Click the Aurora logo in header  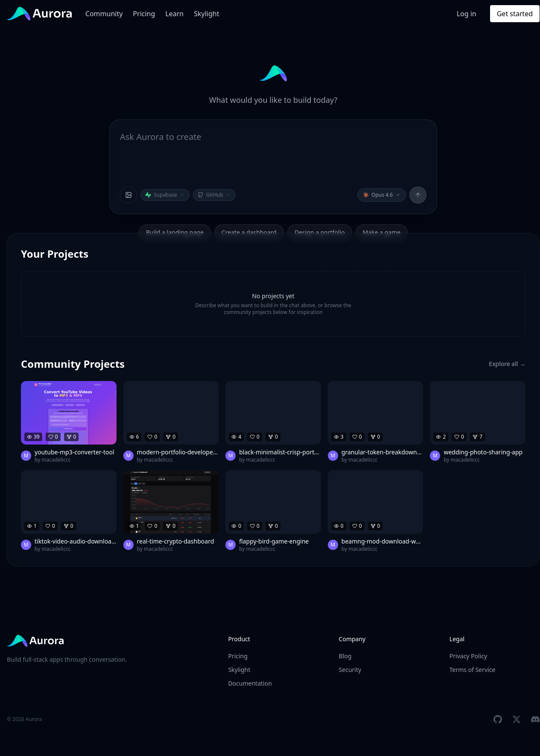(x=40, y=14)
